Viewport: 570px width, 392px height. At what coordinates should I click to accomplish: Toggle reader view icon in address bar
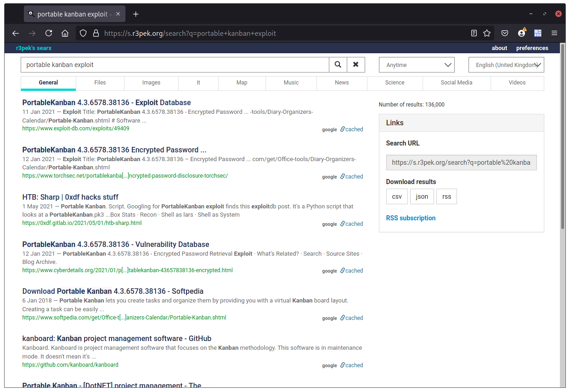pyautogui.click(x=474, y=33)
